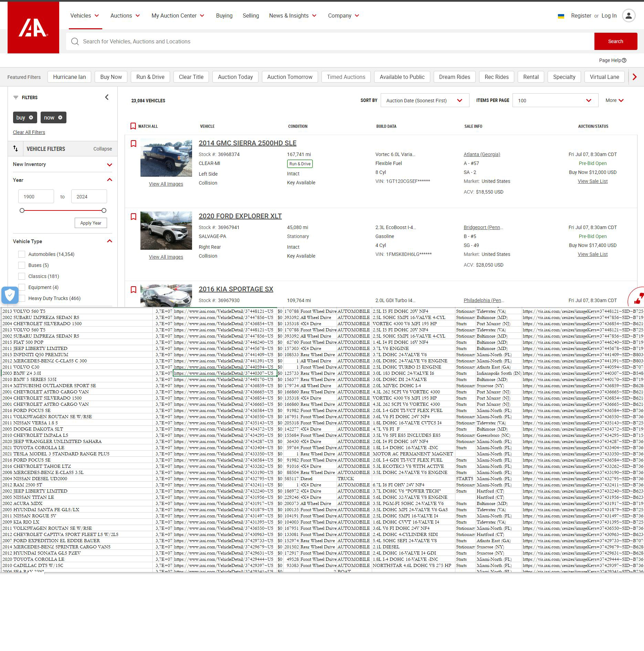Click the Log In link
Image resolution: width=644 pixels, height=651 pixels.
coord(609,16)
